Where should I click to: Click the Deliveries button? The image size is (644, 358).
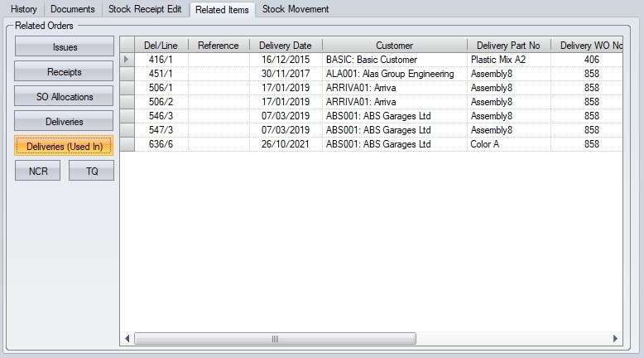click(x=65, y=122)
